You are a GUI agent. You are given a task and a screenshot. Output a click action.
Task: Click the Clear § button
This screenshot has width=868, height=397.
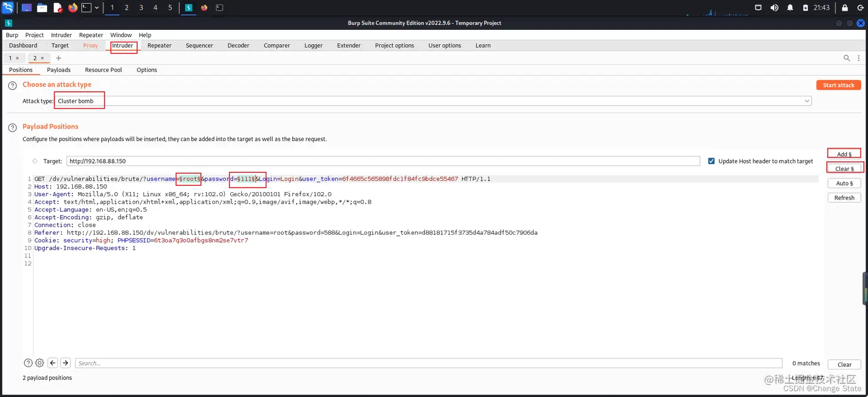click(844, 169)
